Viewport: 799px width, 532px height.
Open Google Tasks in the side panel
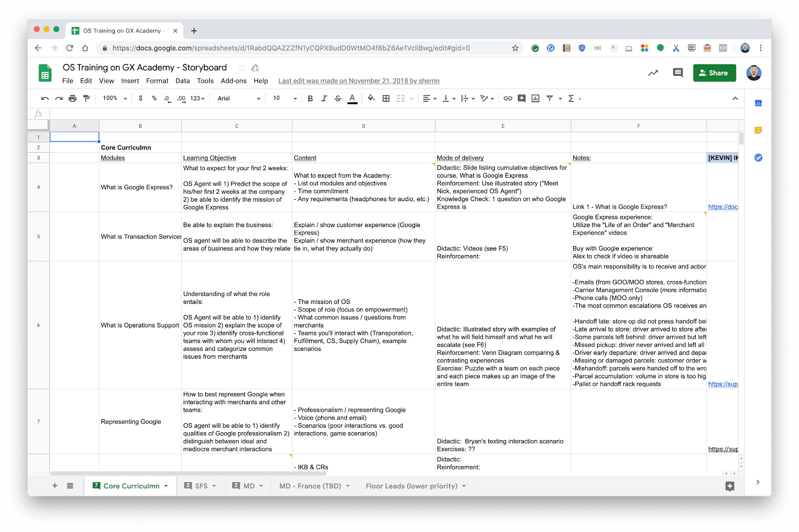coord(758,158)
